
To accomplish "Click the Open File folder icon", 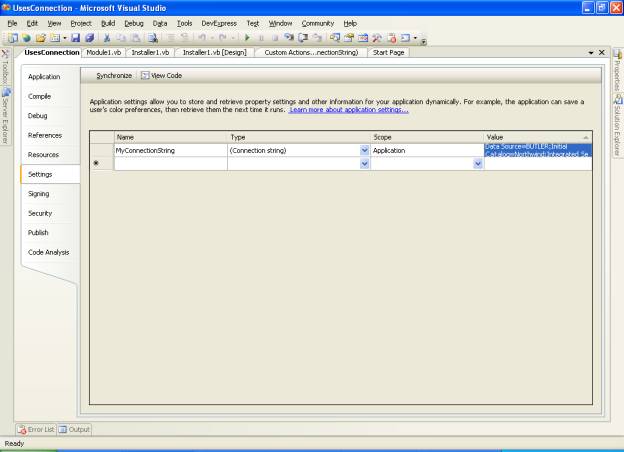I will coord(41,38).
